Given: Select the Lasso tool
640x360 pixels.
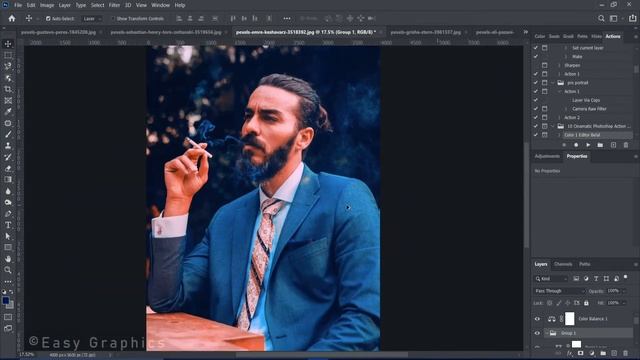Looking at the screenshot, I should pyautogui.click(x=8, y=66).
